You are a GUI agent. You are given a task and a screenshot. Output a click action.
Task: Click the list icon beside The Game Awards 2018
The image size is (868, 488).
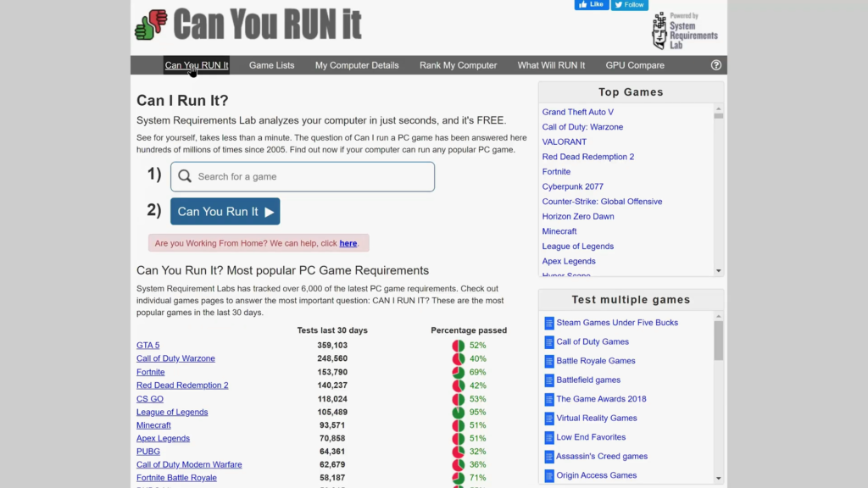click(548, 399)
